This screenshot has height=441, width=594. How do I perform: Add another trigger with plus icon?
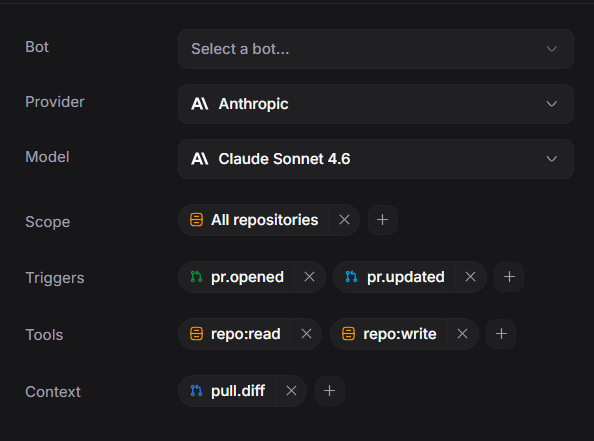tap(509, 277)
